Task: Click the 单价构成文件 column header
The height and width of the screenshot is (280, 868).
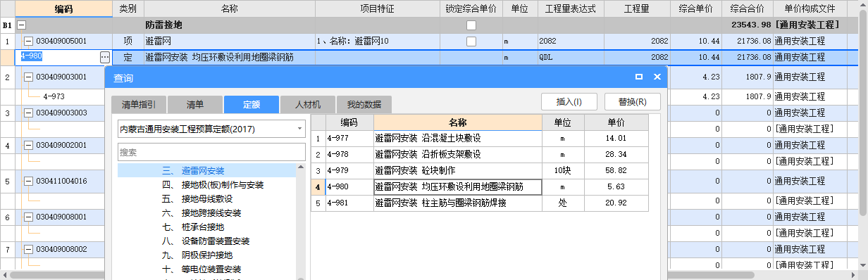Action: [810, 8]
